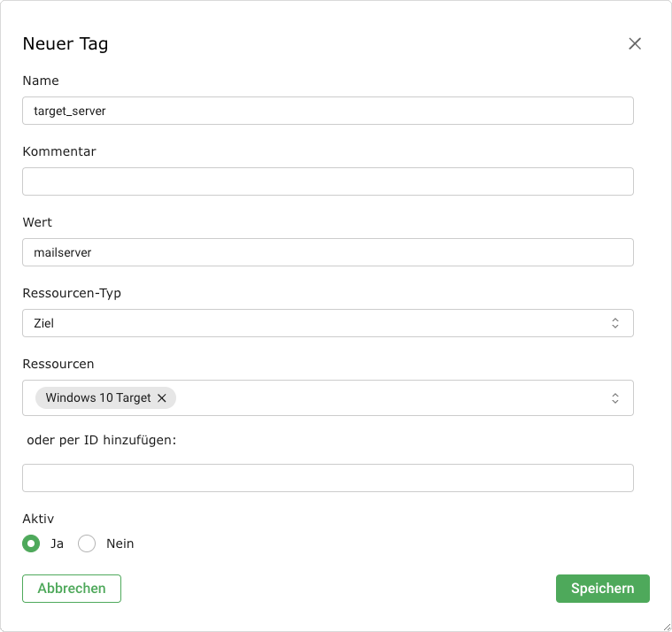The width and height of the screenshot is (672, 632).
Task: Click the Ressourcen field's up-down arrows icon
Action: click(x=615, y=398)
